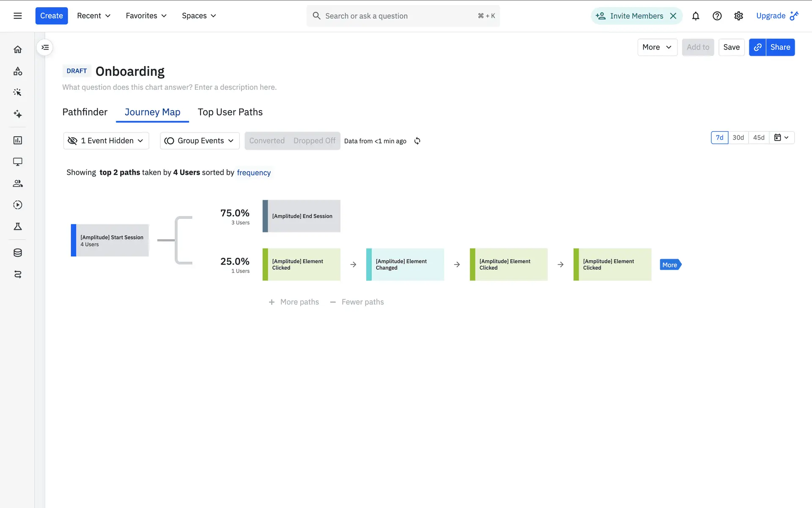This screenshot has width=812, height=508.
Task: Select the 30d date range
Action: tap(738, 138)
